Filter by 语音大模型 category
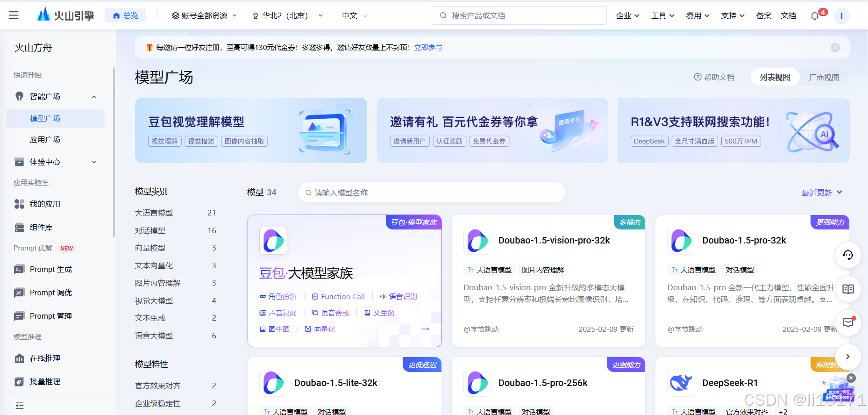The height and width of the screenshot is (415, 868). (x=176, y=336)
